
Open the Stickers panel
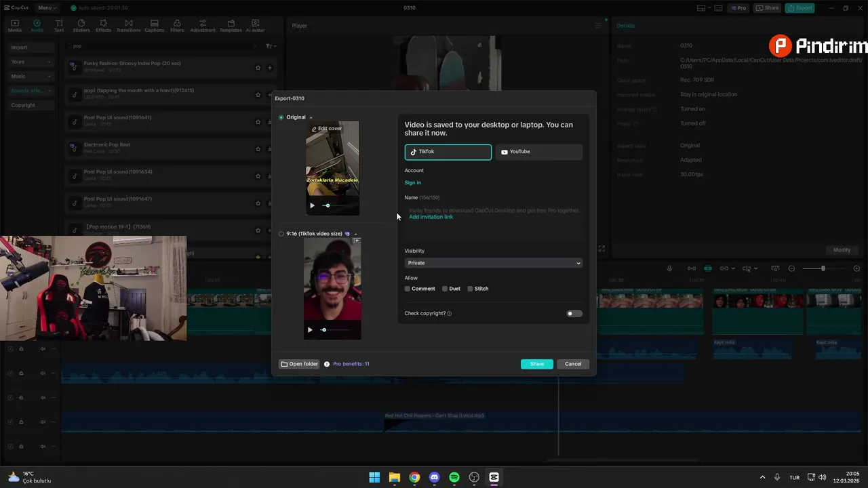click(81, 26)
